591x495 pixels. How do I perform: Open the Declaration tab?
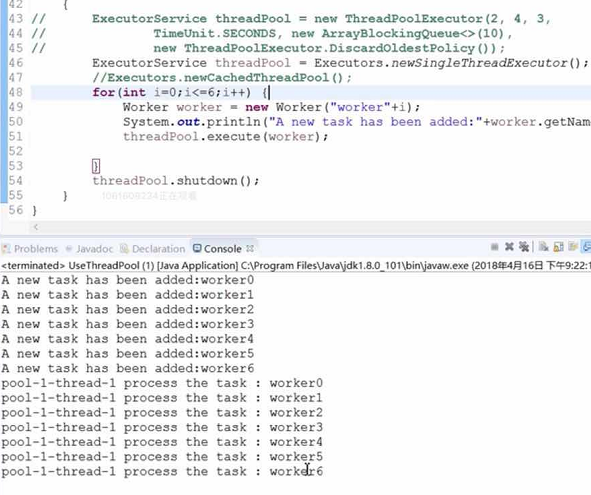(153, 249)
